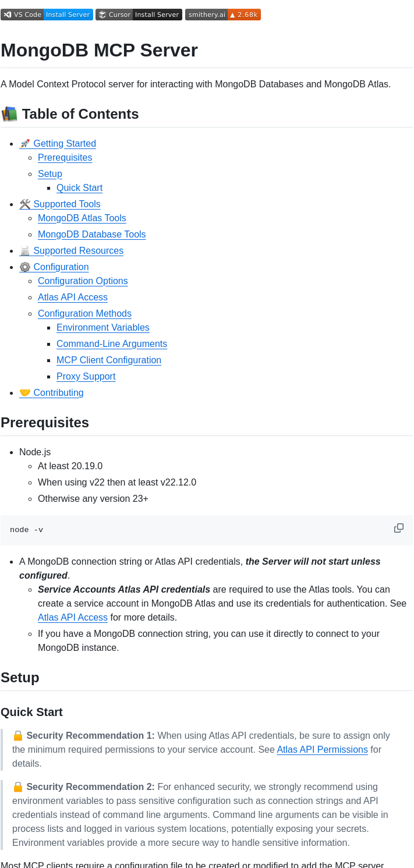The width and height of the screenshot is (414, 868).
Task: Jump to Quick Start section
Action: (x=79, y=187)
